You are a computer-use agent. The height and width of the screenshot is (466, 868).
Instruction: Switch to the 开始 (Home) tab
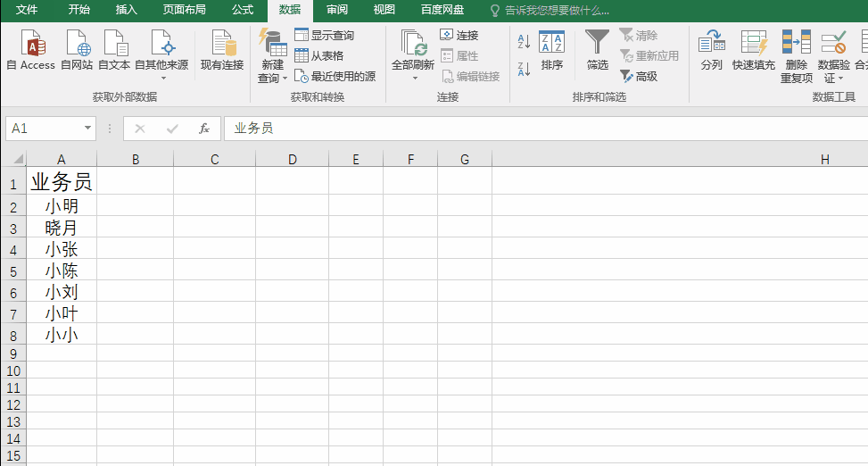click(x=79, y=10)
